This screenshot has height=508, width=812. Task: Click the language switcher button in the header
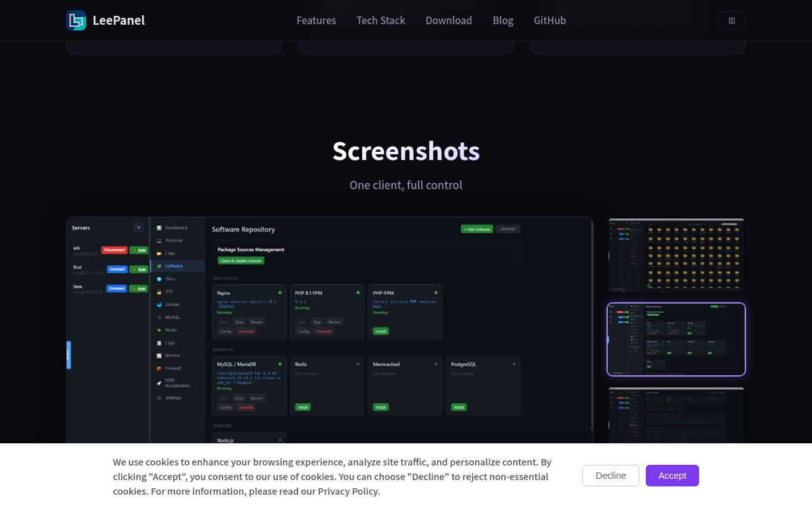(x=731, y=20)
